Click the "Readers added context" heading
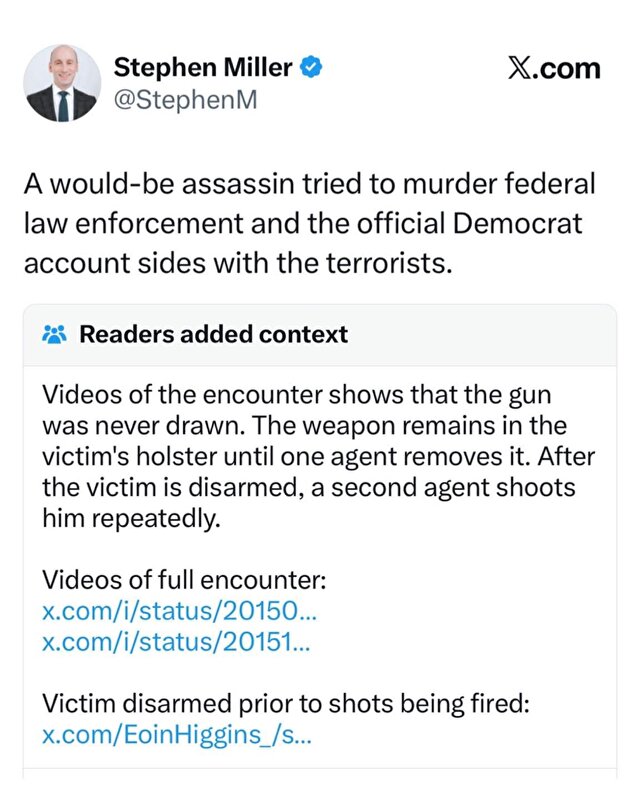640x800 pixels. click(x=213, y=334)
